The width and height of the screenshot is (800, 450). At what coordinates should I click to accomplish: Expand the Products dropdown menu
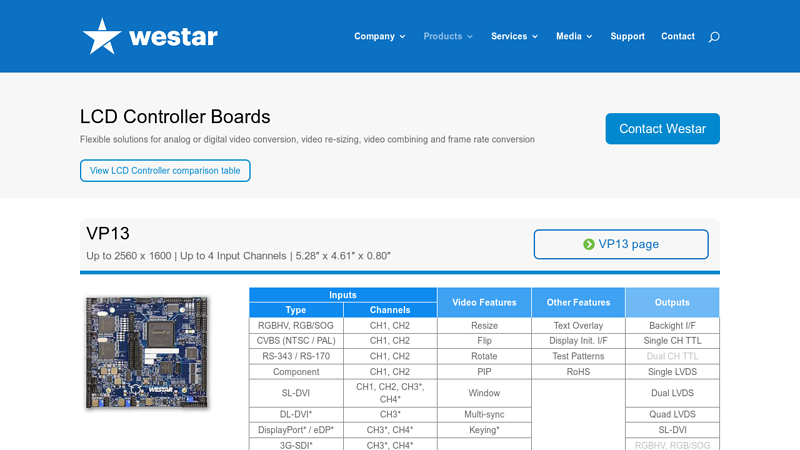(448, 36)
